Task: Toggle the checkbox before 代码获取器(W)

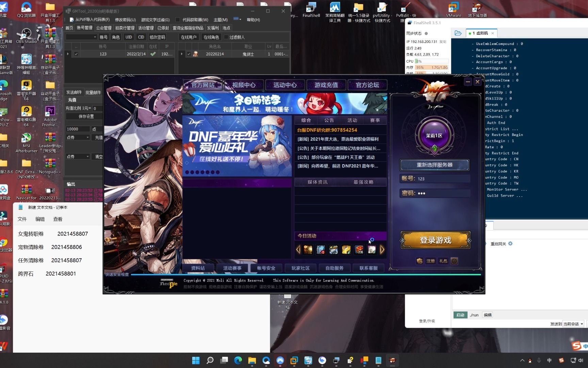Action: pyautogui.click(x=177, y=20)
